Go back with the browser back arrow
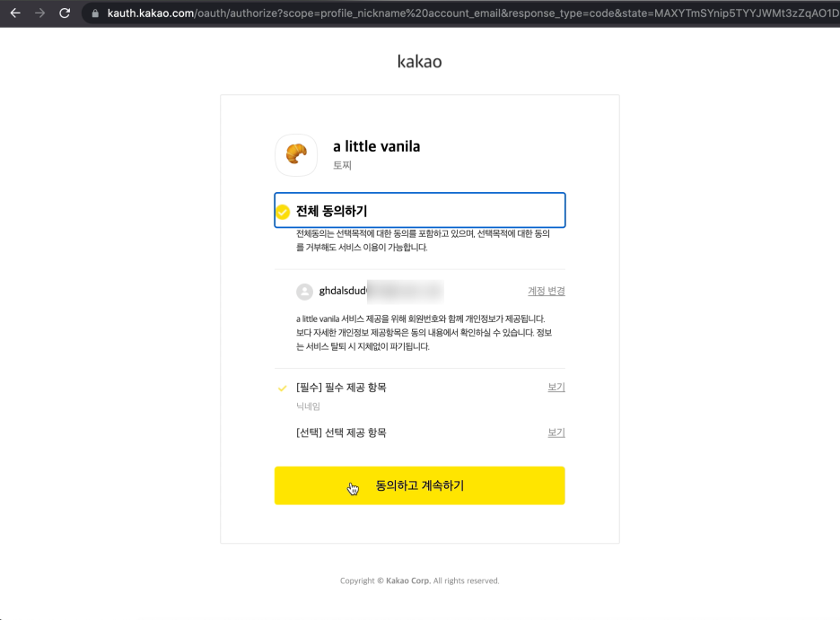The width and height of the screenshot is (840, 620). [x=15, y=13]
